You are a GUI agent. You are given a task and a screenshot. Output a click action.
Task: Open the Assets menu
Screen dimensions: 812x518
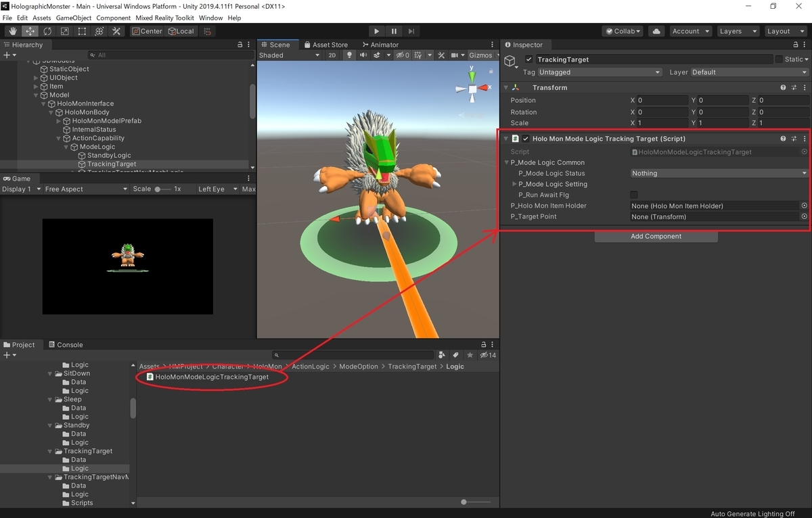[x=41, y=18]
